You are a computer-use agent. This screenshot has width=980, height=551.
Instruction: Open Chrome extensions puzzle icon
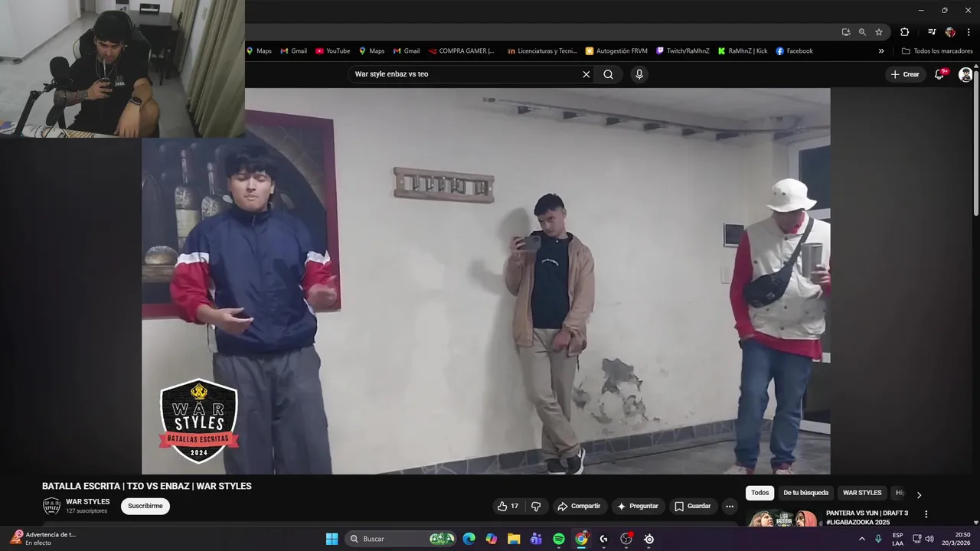[904, 32]
